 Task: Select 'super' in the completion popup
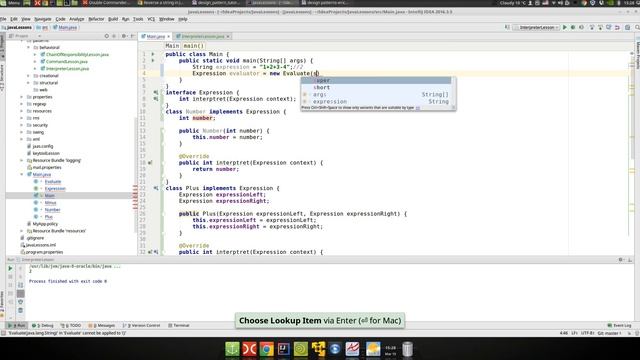click(x=376, y=80)
